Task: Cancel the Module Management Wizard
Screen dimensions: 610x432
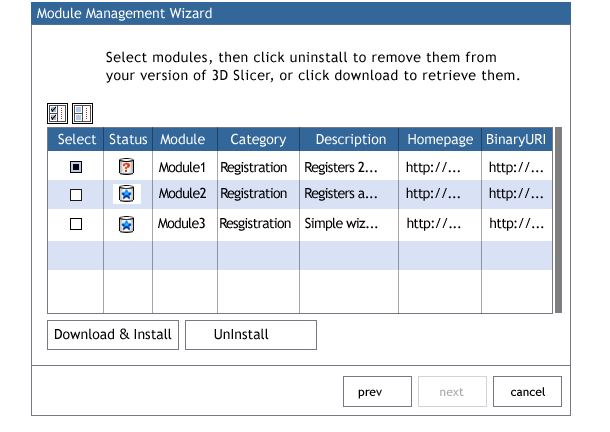Action: pos(527,392)
